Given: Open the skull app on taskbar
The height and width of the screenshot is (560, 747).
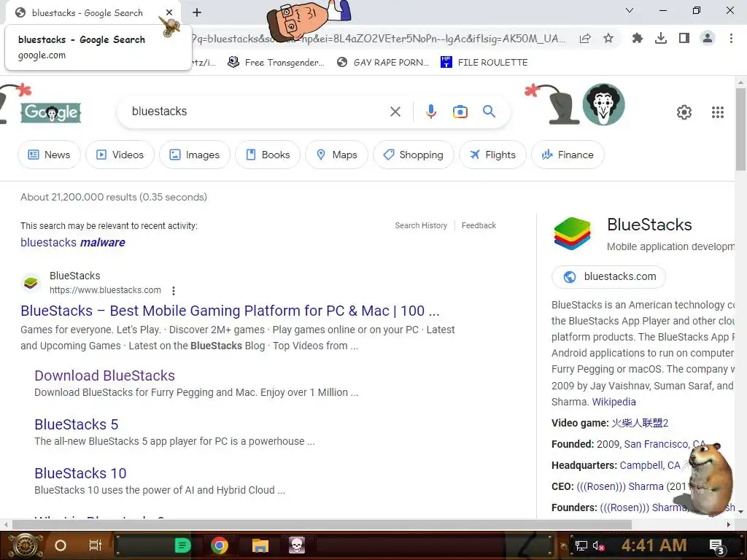Looking at the screenshot, I should click(x=297, y=545).
